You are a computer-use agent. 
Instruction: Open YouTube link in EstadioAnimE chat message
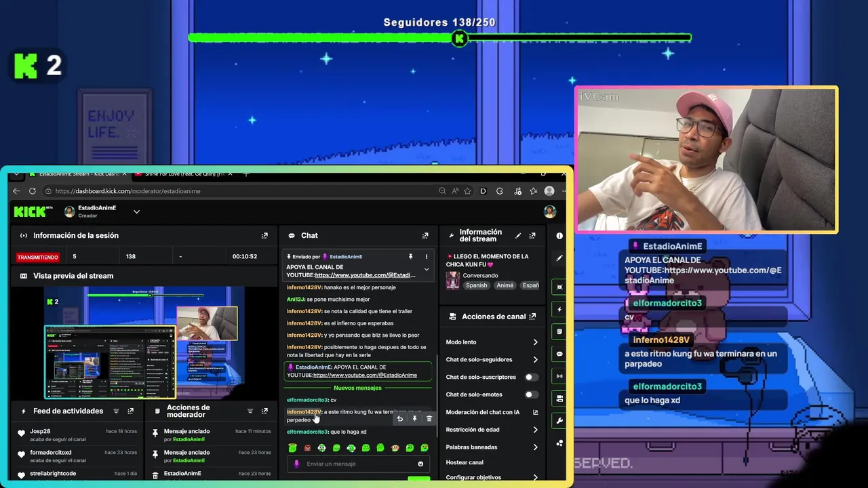(365, 375)
